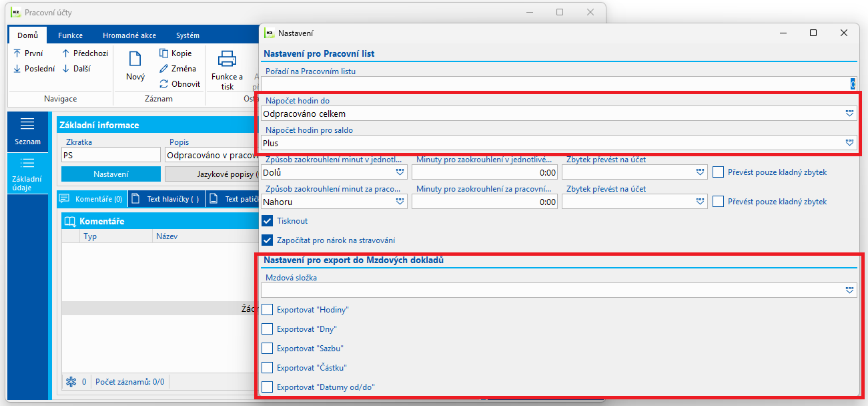This screenshot has width=868, height=406.
Task: Click the Zkratka field containing PS
Action: point(111,155)
